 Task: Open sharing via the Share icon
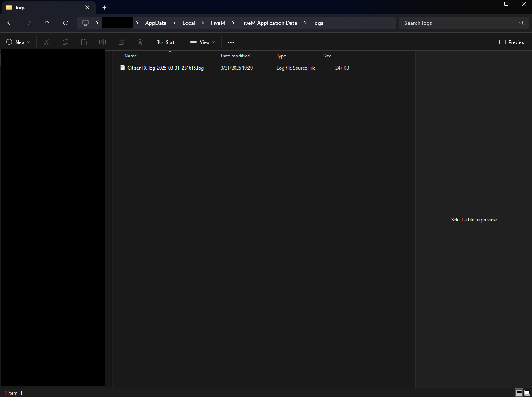click(121, 42)
